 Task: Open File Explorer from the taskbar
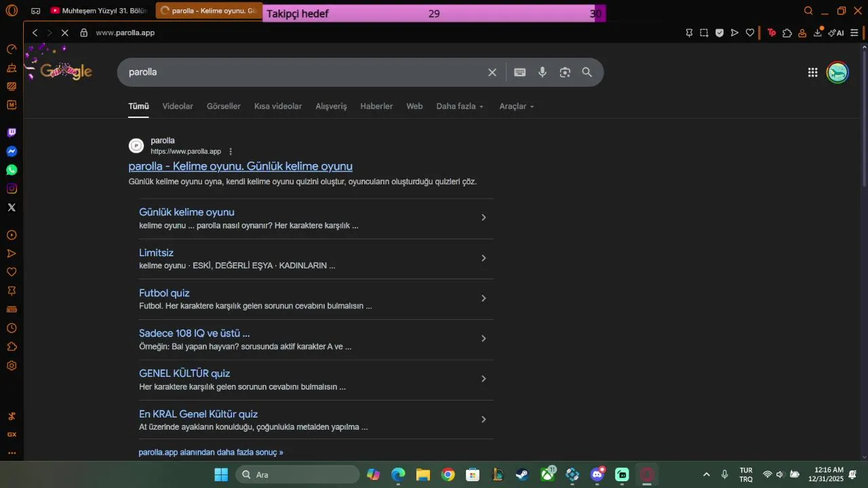(x=423, y=474)
